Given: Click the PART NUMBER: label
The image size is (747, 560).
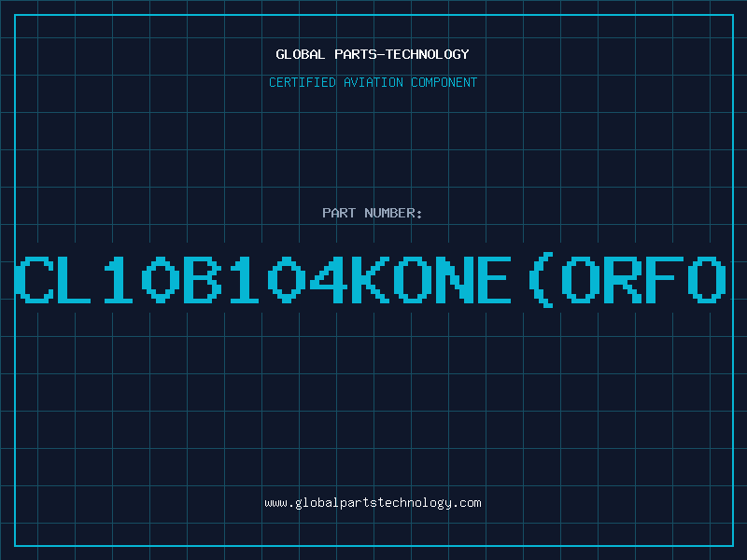Looking at the screenshot, I should pos(373,213).
